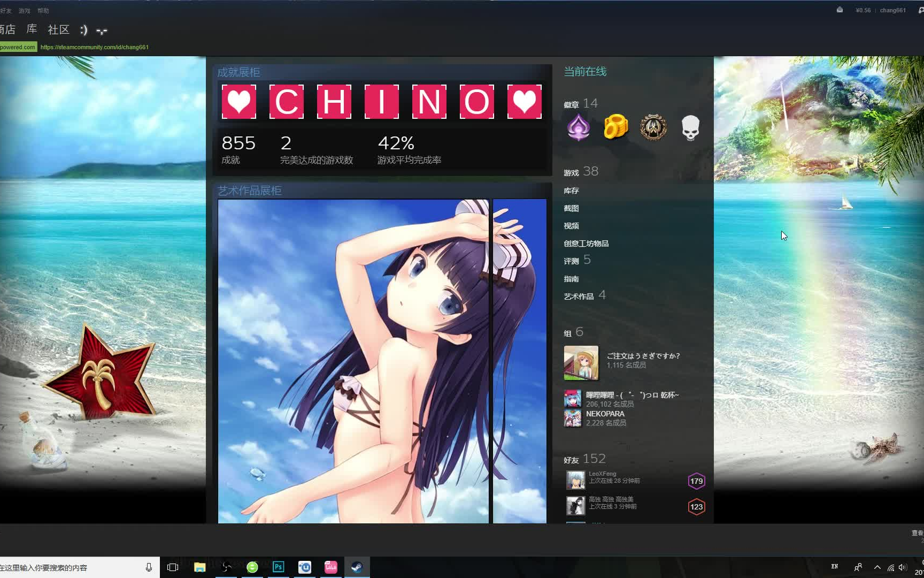Switch to Steam in taskbar
The image size is (924, 578).
[x=357, y=567]
